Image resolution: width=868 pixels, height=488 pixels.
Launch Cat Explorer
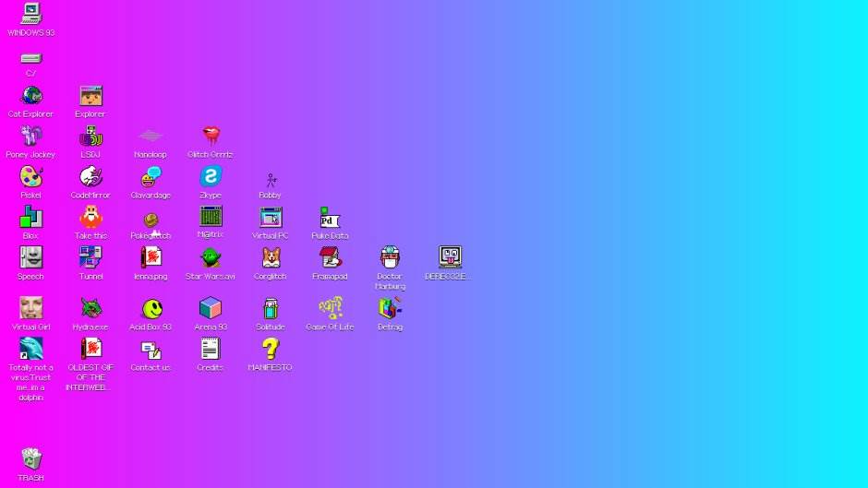coord(30,96)
